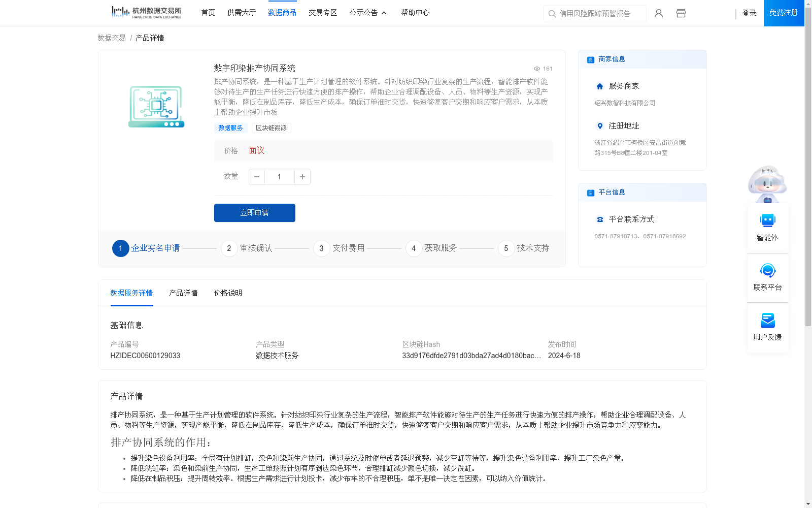812x508 pixels.
Task: Click the 区块链溯源 tag
Action: click(x=271, y=128)
